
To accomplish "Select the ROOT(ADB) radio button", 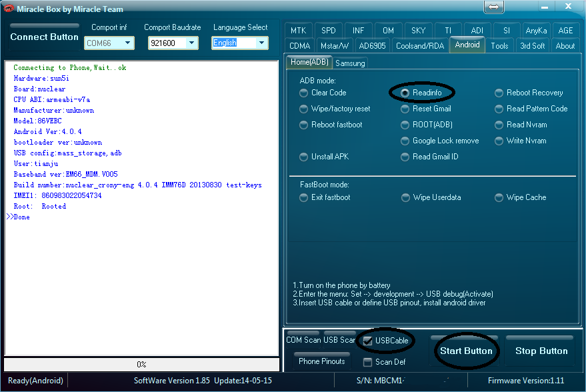I will pyautogui.click(x=405, y=125).
